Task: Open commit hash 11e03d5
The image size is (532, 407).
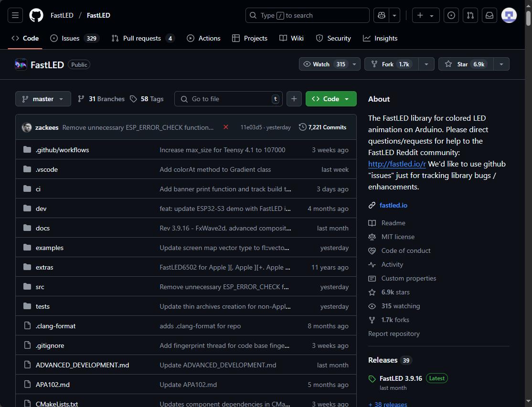Action: tap(251, 127)
